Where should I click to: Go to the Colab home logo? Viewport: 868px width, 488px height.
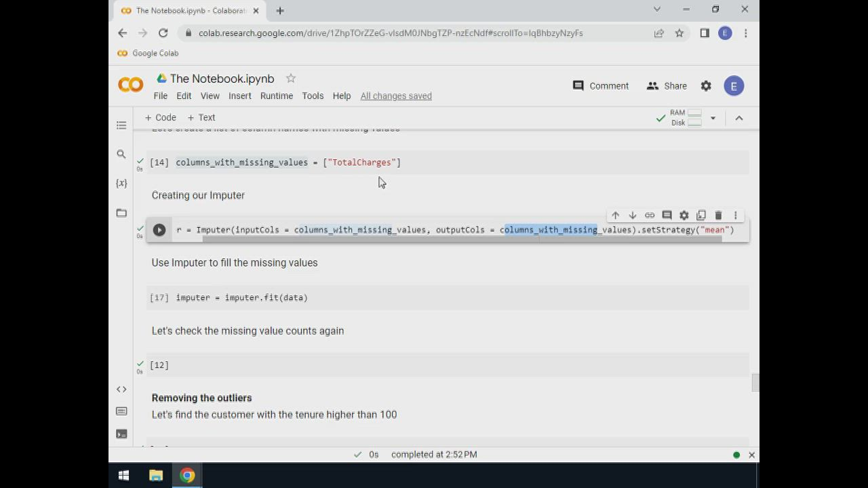click(131, 85)
